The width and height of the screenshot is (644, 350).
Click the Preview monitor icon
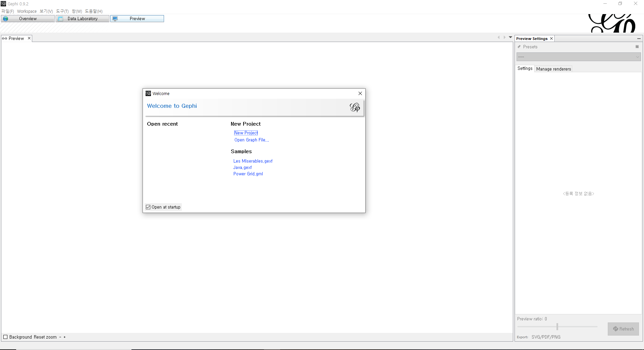coord(115,19)
